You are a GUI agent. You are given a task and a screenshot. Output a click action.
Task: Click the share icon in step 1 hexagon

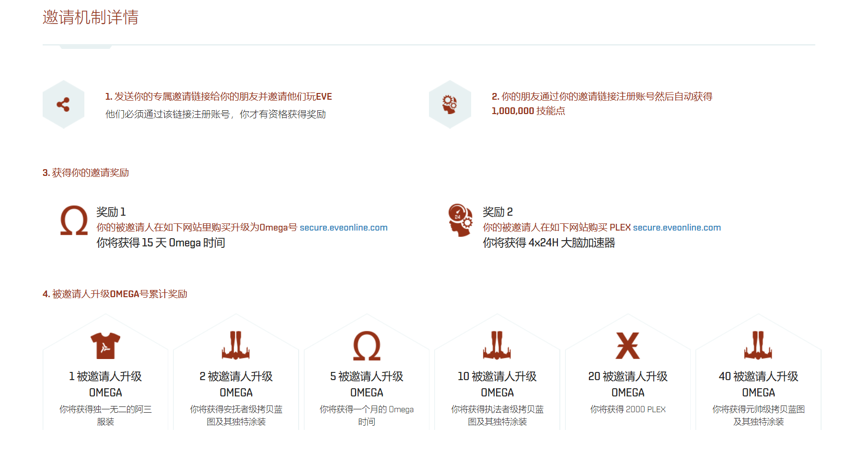(63, 104)
